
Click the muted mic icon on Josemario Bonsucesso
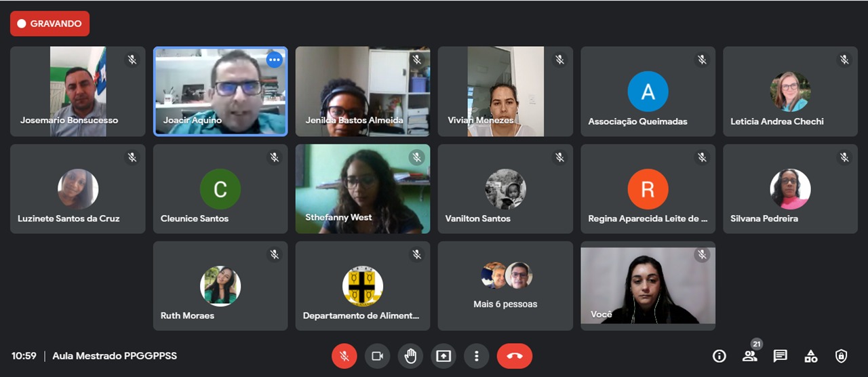[132, 60]
